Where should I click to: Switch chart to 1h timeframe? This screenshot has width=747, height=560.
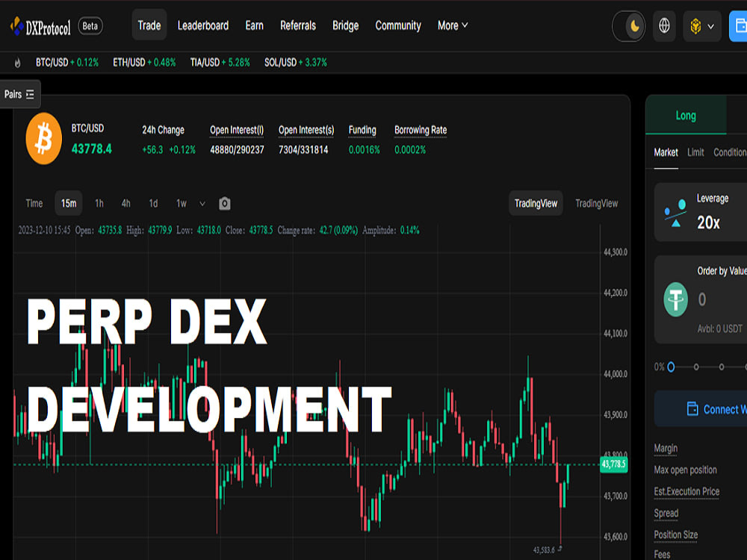pos(99,203)
